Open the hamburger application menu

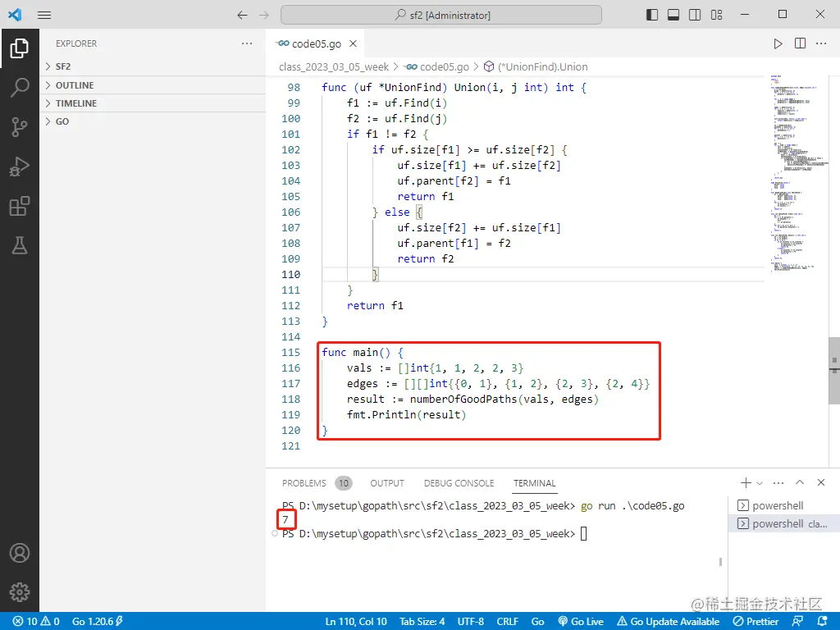click(44, 15)
